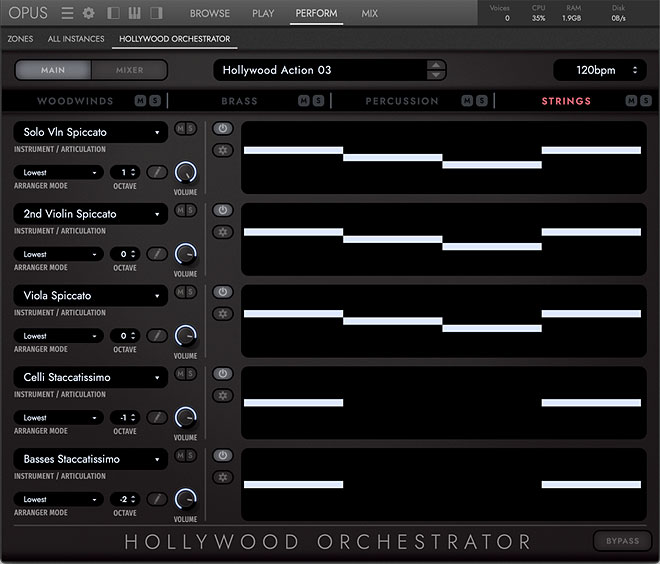Select the BRASS section tab
The width and height of the screenshot is (660, 564).
pos(240,101)
